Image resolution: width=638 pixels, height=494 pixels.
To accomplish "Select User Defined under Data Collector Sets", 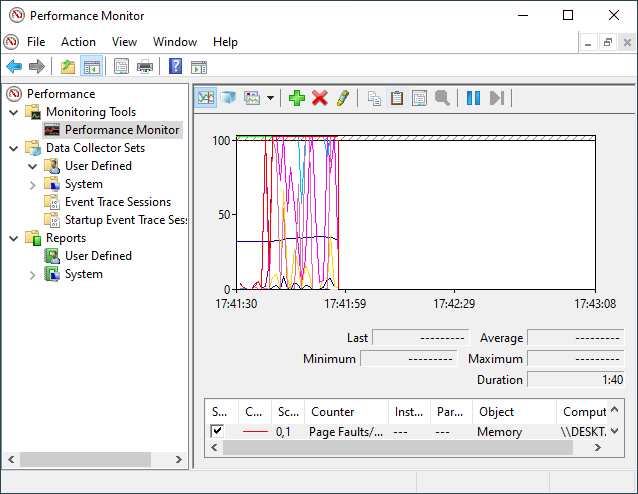I will tap(98, 166).
